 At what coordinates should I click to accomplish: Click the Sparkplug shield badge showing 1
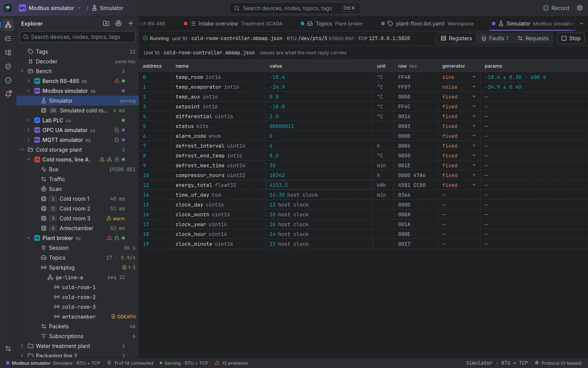coord(126,267)
